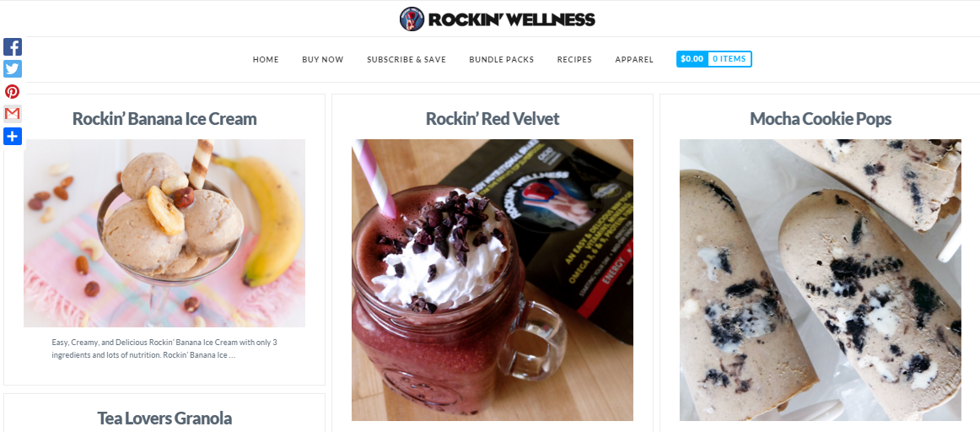Open the Recipes menu item
980x432 pixels.
[574, 59]
